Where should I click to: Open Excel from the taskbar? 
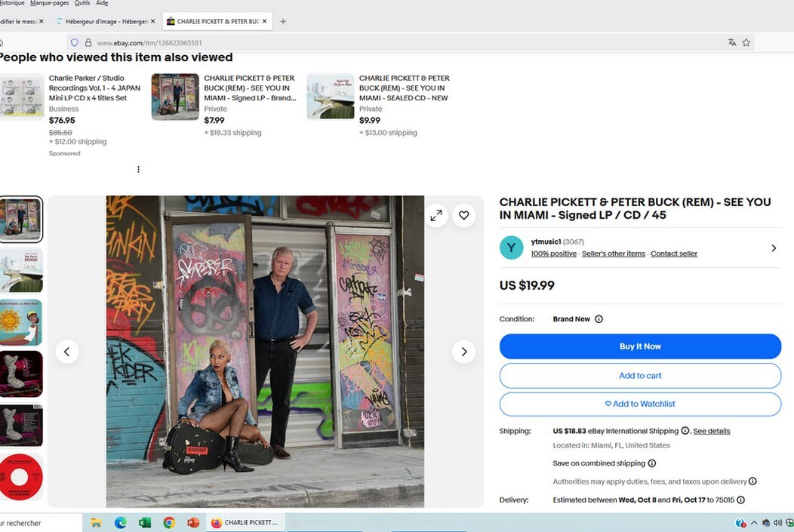tap(145, 521)
